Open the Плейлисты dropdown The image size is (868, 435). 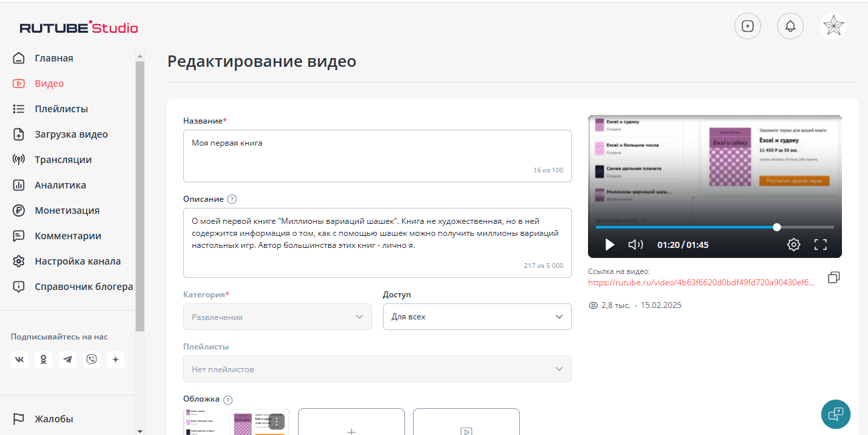coord(377,369)
